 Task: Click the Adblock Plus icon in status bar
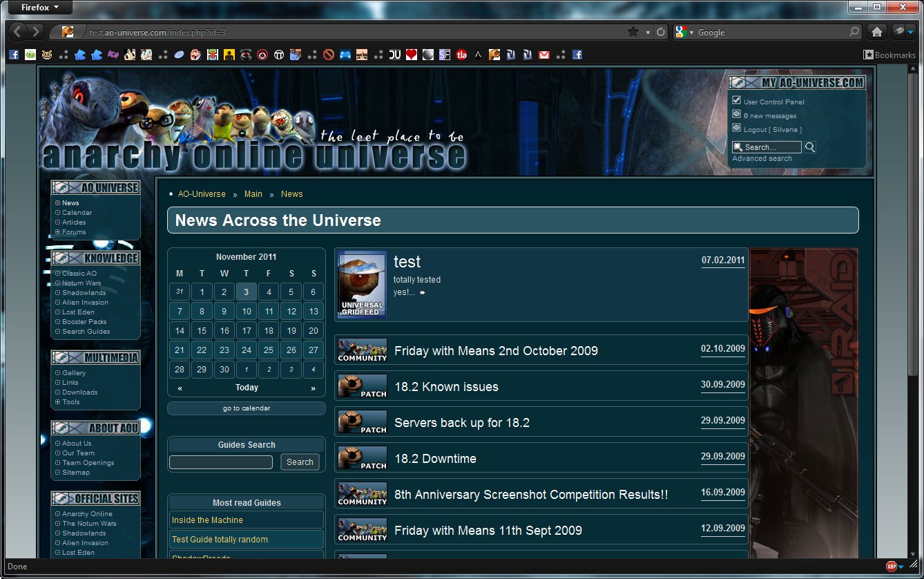(x=892, y=567)
